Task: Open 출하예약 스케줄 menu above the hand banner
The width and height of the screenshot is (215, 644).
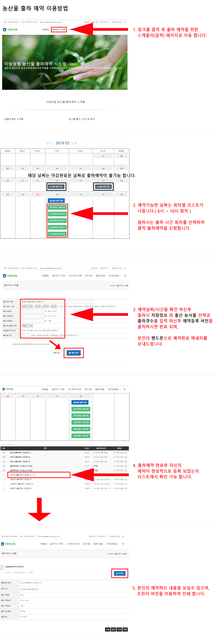Action: (58, 29)
